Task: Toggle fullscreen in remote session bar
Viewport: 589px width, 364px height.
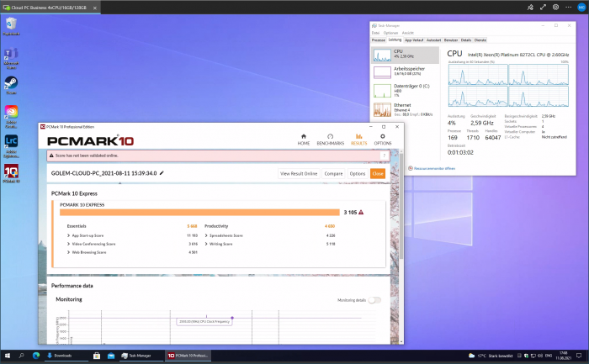Action: click(543, 7)
